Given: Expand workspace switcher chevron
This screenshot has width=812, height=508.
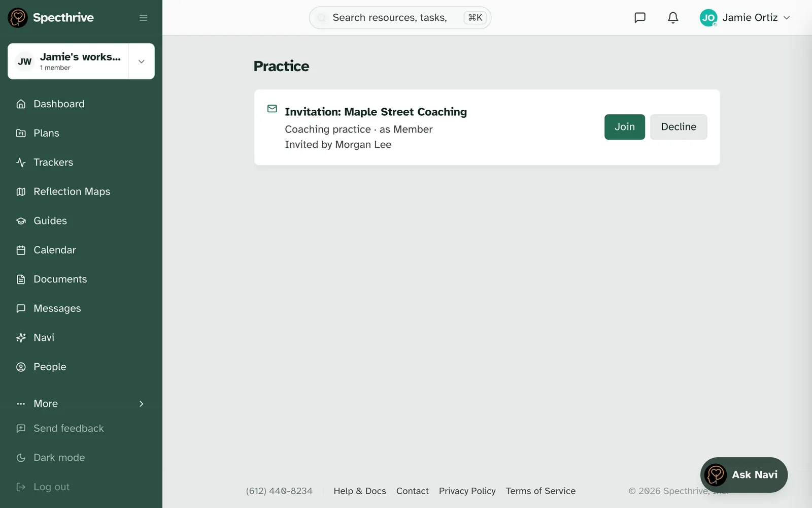Looking at the screenshot, I should pyautogui.click(x=142, y=61).
